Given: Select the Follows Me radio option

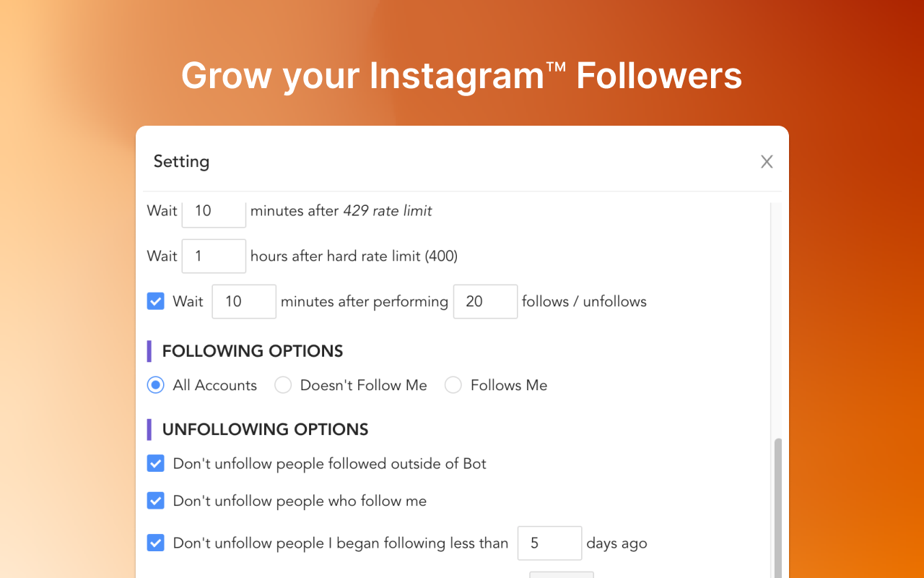Looking at the screenshot, I should pyautogui.click(x=453, y=385).
